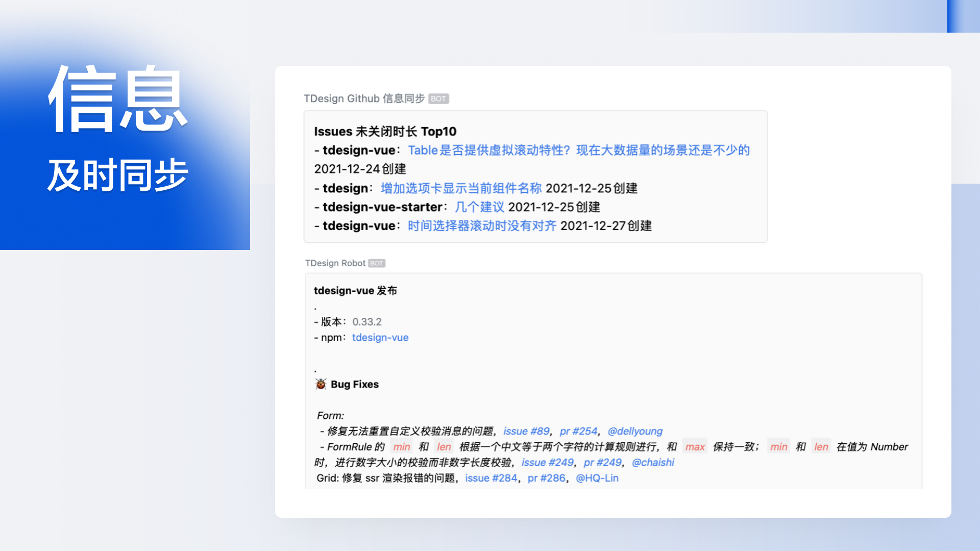Open the 增加选项卡显示当前组件名称 issue link
The width and height of the screenshot is (980, 551).
(x=461, y=188)
